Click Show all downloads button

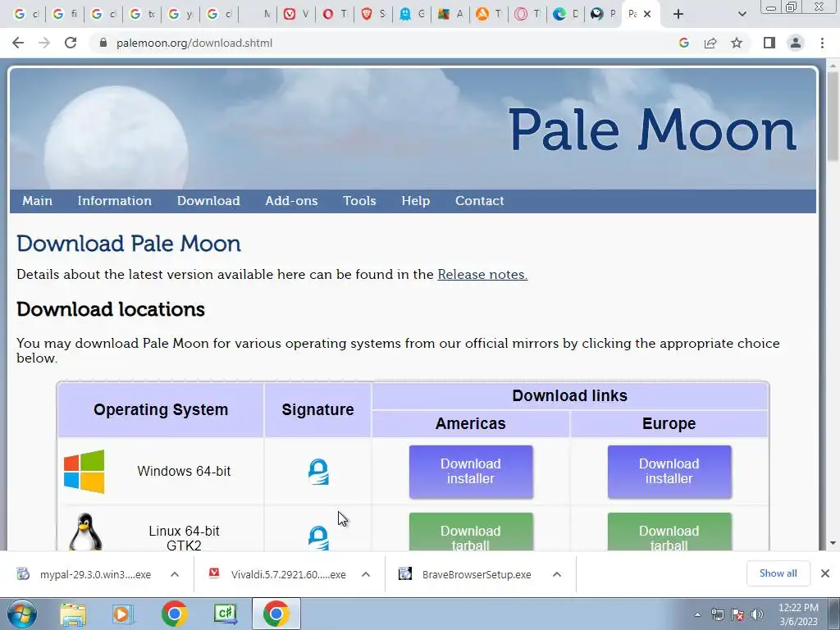click(x=778, y=573)
